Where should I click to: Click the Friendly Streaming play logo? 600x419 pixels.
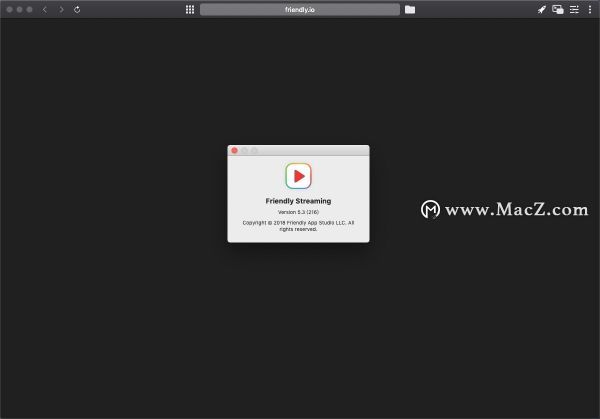click(x=298, y=176)
